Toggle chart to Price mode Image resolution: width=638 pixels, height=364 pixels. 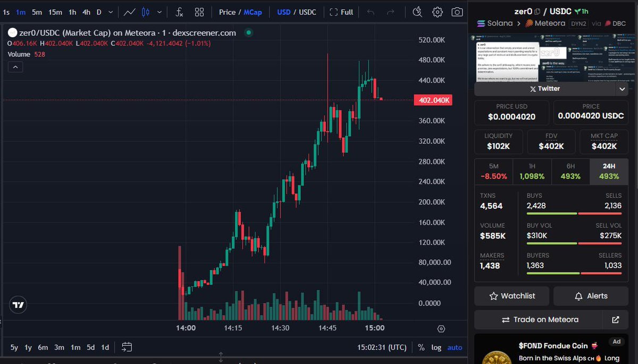click(227, 12)
